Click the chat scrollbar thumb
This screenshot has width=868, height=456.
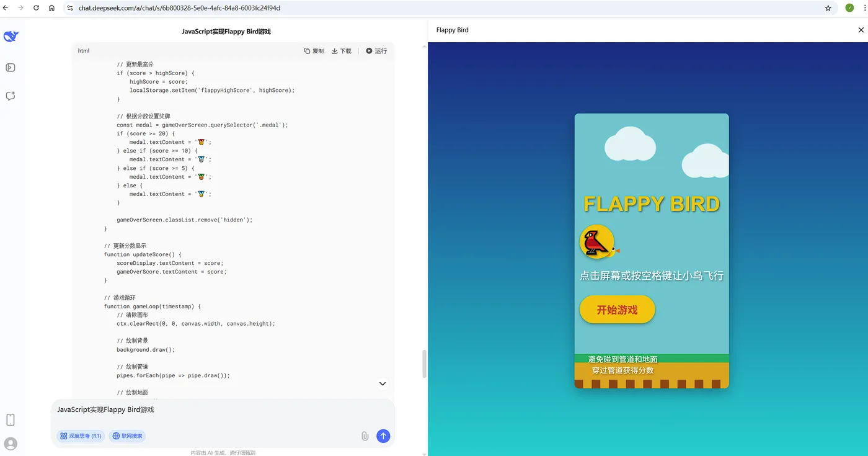425,364
